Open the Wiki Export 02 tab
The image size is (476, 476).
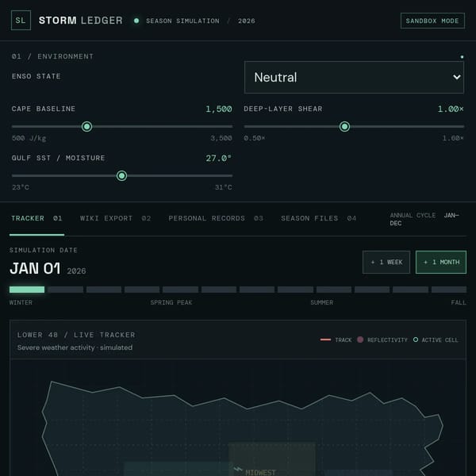click(115, 218)
